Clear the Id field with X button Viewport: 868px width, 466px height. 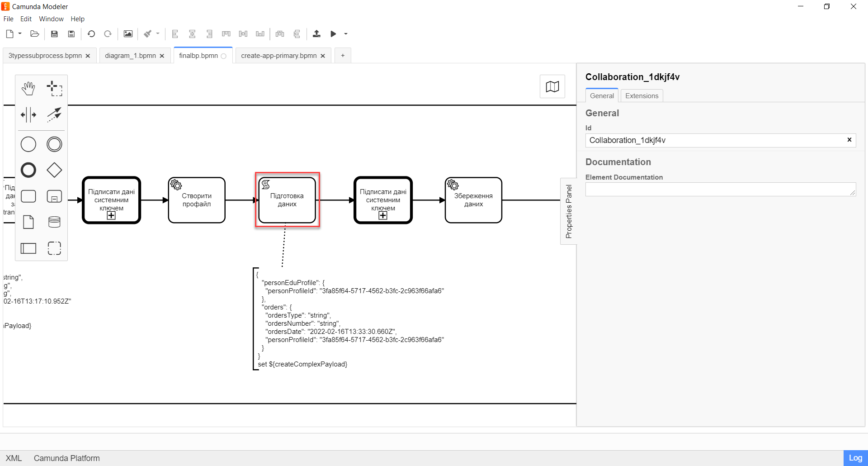tap(849, 140)
